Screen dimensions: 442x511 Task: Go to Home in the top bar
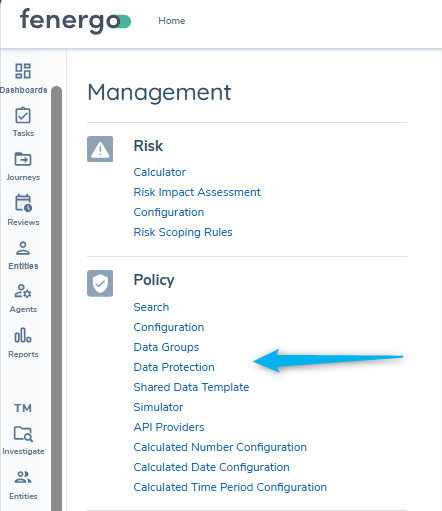(172, 21)
